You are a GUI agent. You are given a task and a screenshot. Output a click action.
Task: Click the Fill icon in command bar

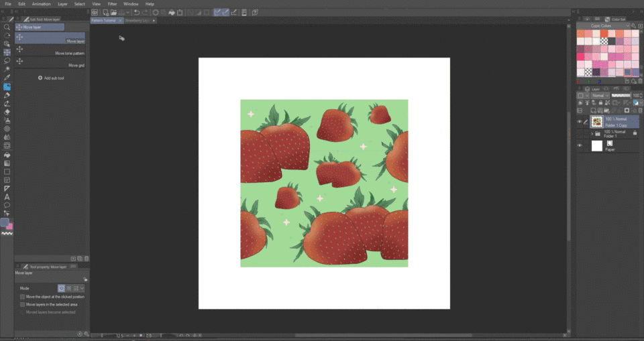[x=172, y=12]
